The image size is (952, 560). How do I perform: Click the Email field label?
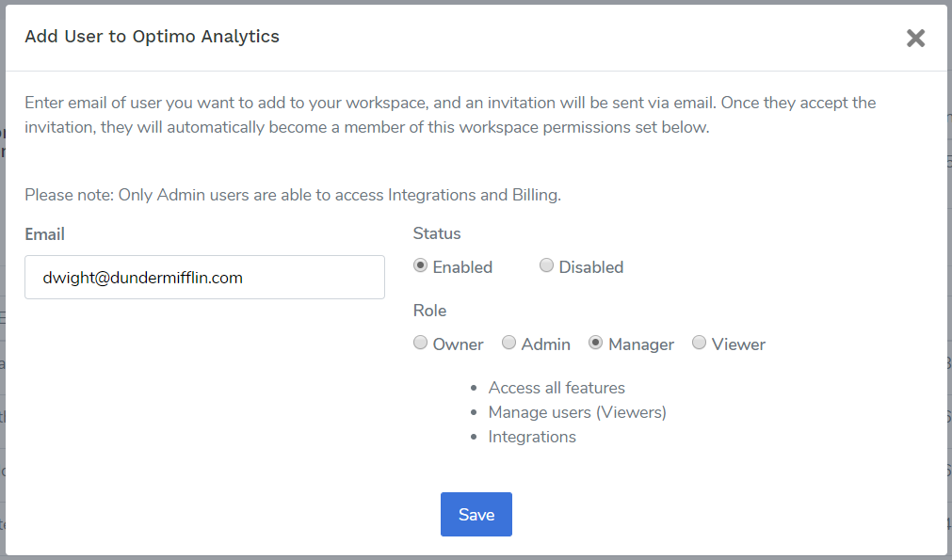coord(45,234)
